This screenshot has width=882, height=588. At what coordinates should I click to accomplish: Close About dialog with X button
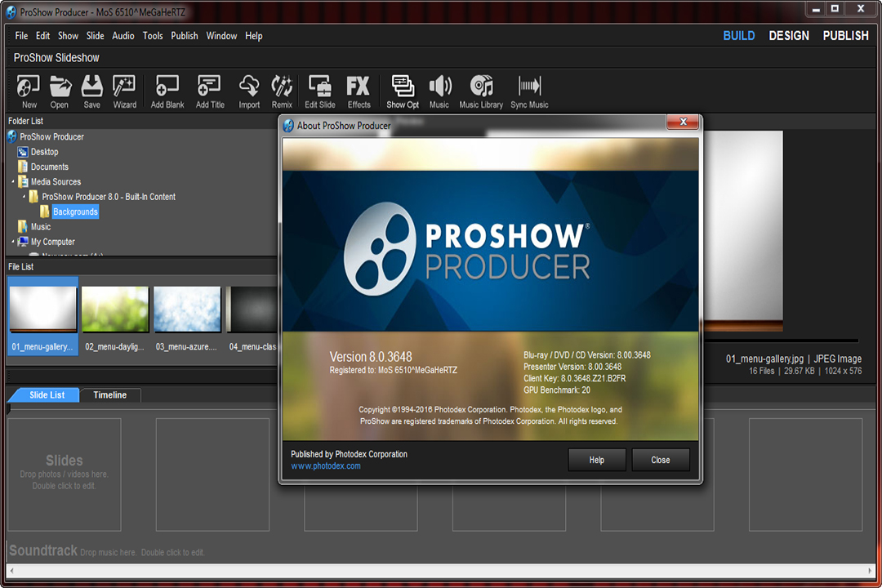(683, 122)
